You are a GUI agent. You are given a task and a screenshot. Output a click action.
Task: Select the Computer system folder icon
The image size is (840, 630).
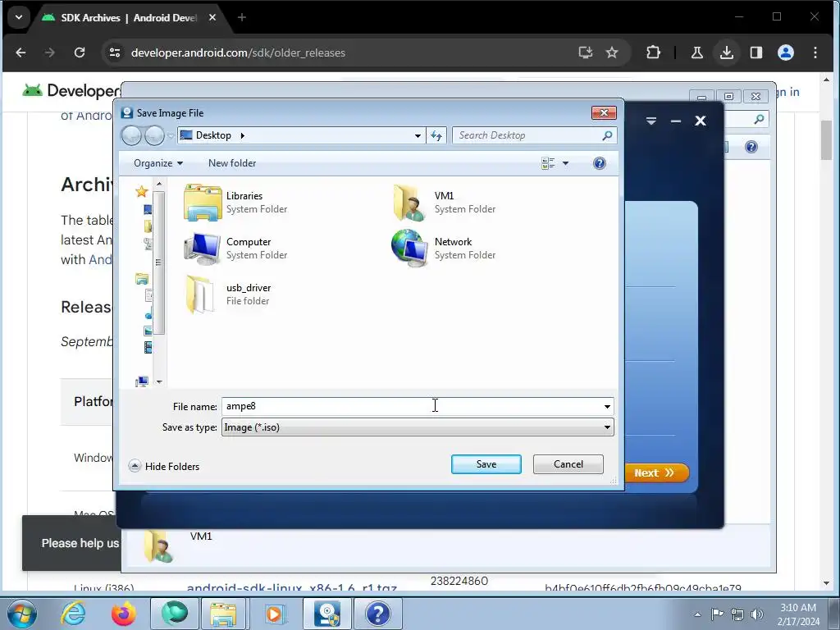coord(202,249)
